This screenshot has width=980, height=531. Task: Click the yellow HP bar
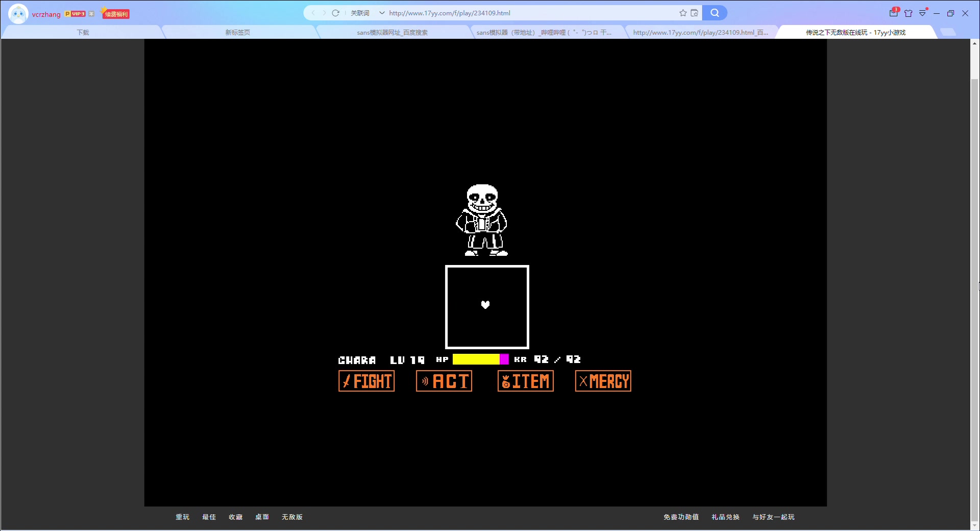(476, 359)
